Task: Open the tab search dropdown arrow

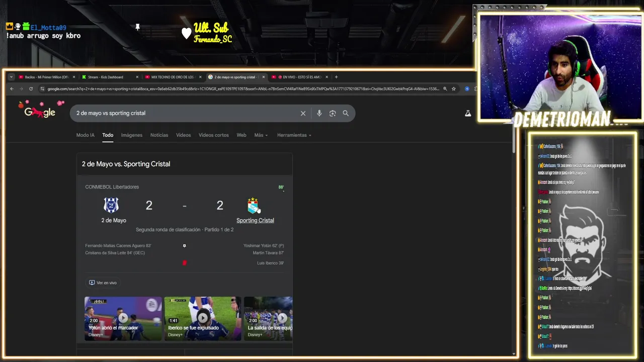Action: 11,77
